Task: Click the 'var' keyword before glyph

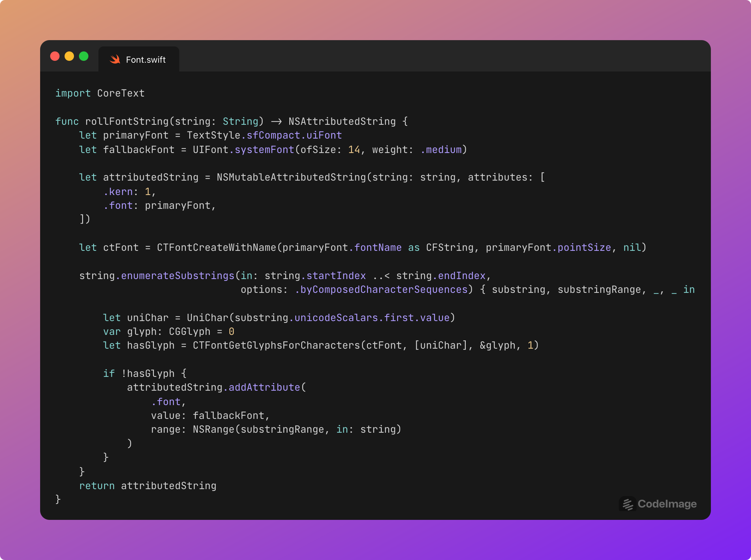Action: tap(112, 331)
